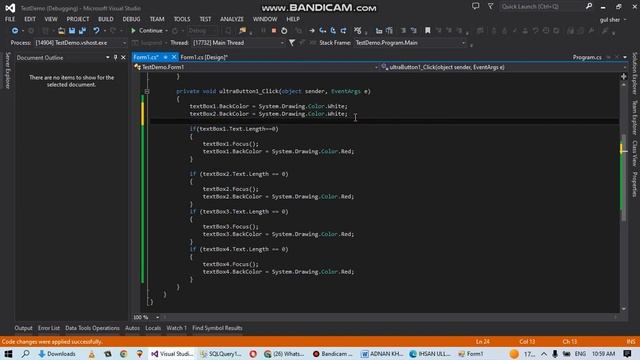Screen dimensions: 640x360
Task: Click the Step Out icon
Action: [x=344, y=31]
